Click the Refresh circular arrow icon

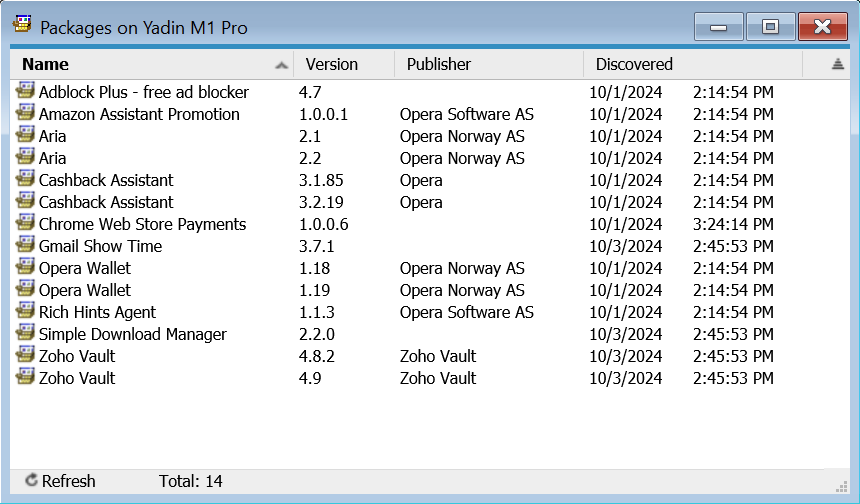tap(31, 480)
